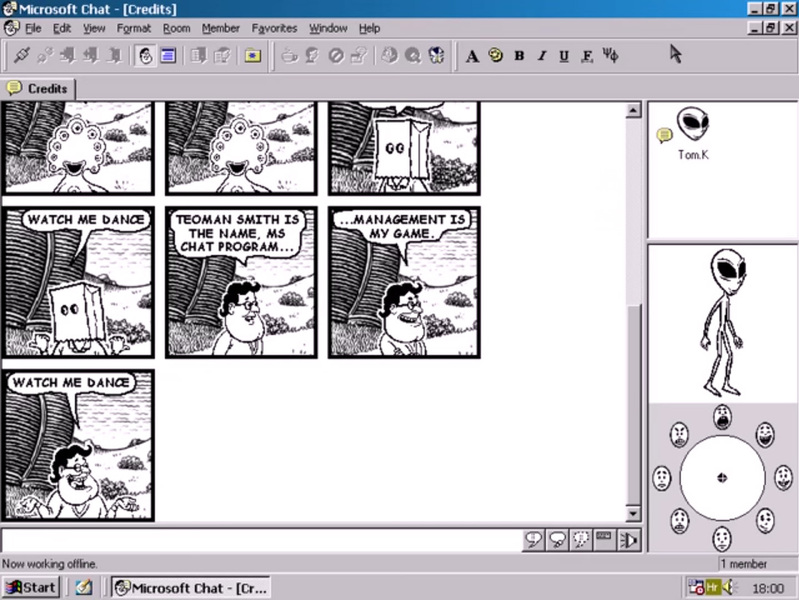Click Microsoft Chat taskbar button

191,588
